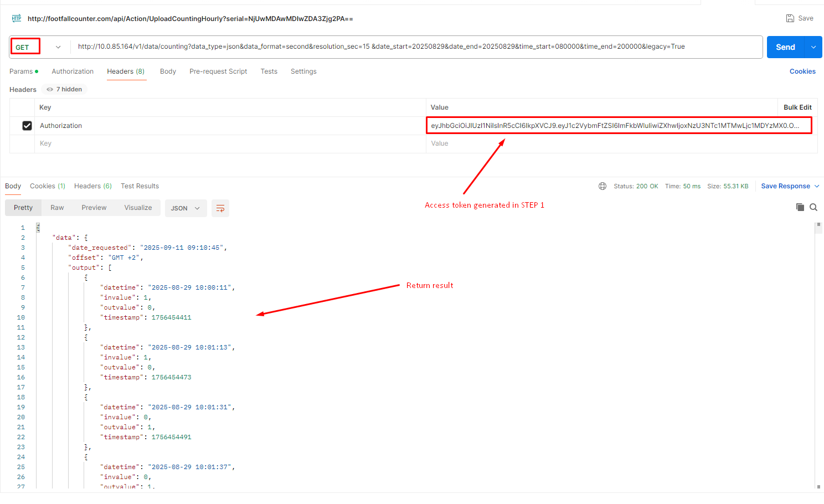
Task: Select the Visualize view
Action: point(138,208)
